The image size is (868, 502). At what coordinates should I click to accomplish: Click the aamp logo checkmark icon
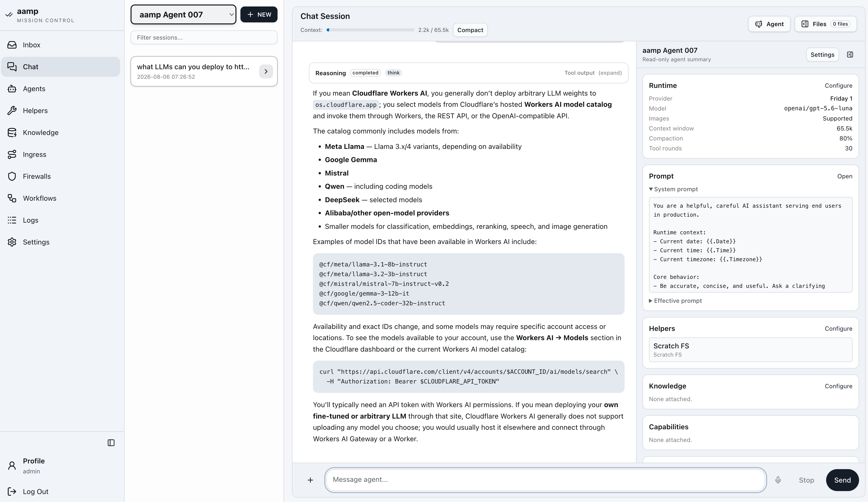pyautogui.click(x=9, y=15)
